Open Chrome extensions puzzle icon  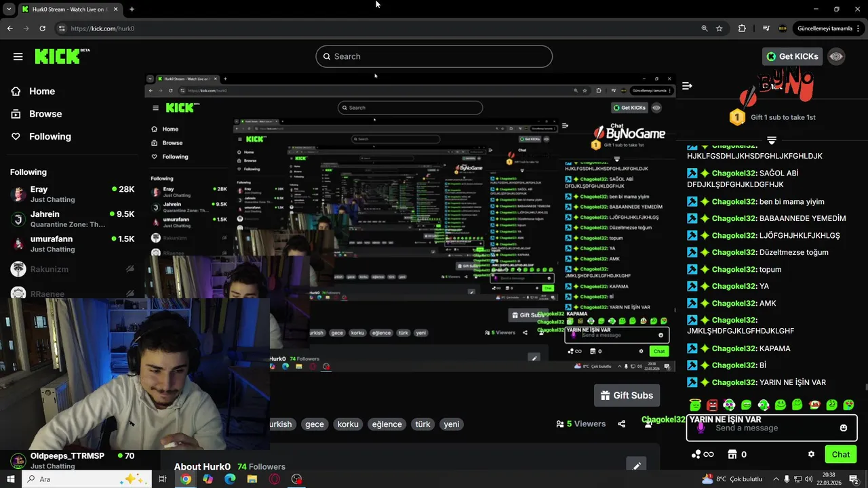tap(742, 28)
